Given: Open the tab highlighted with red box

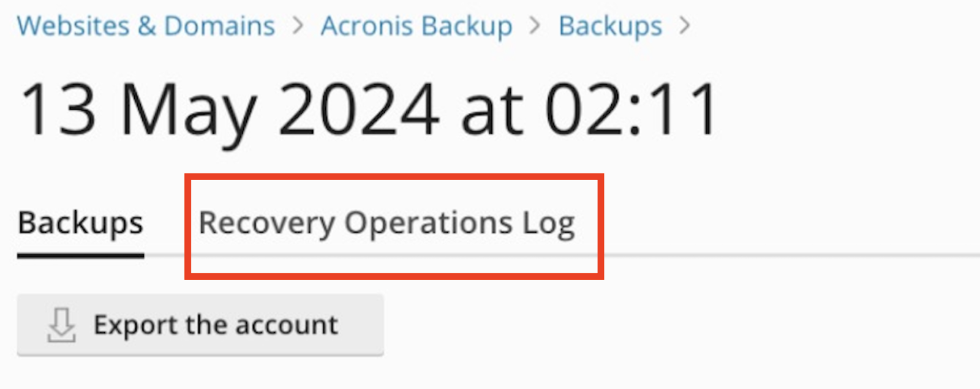Looking at the screenshot, I should coord(387,224).
